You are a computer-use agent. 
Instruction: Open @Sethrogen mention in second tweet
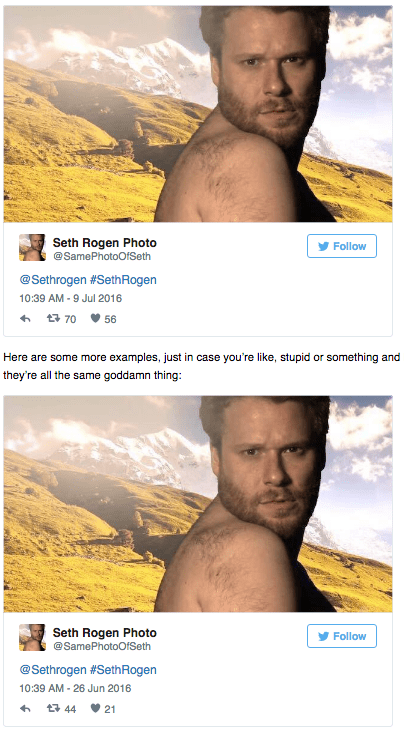point(53,670)
